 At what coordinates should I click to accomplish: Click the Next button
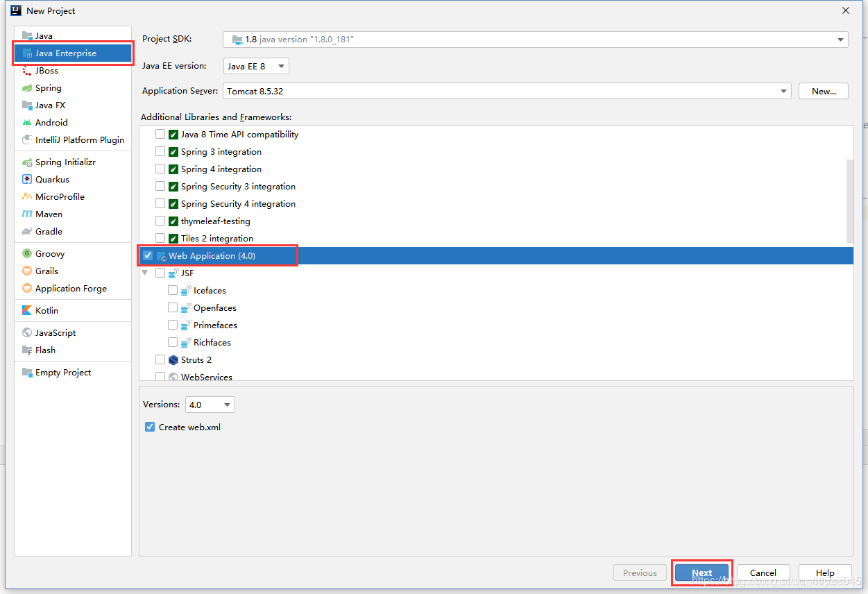click(702, 573)
